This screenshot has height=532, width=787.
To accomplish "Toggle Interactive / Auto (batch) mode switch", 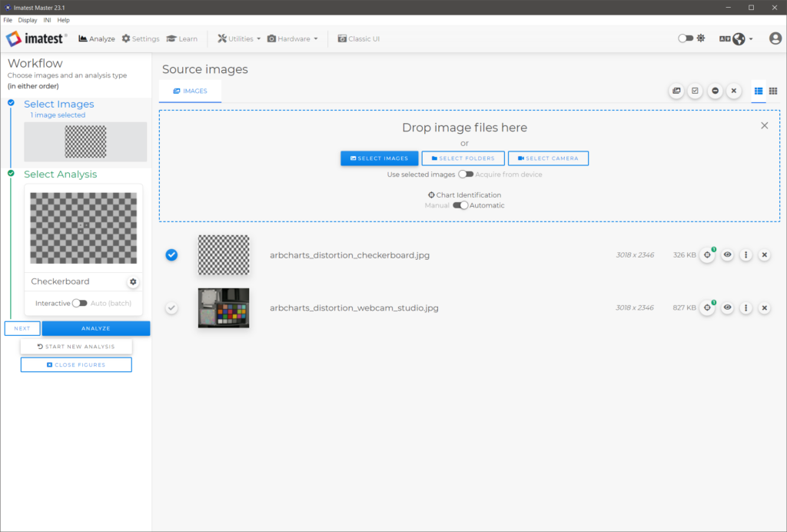I will [x=79, y=303].
